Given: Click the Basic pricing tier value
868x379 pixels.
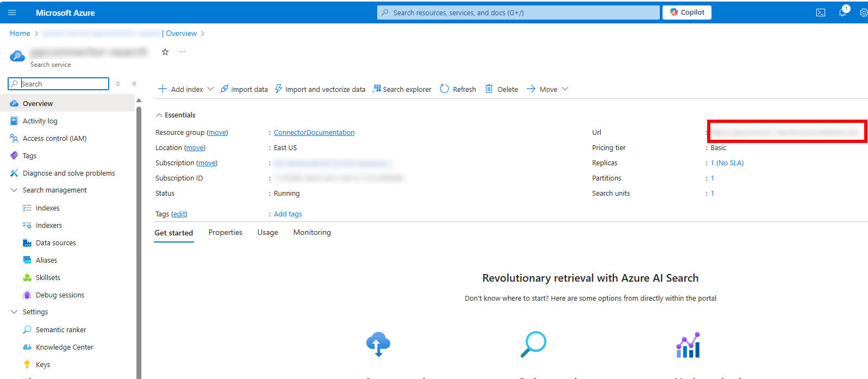Looking at the screenshot, I should point(719,147).
